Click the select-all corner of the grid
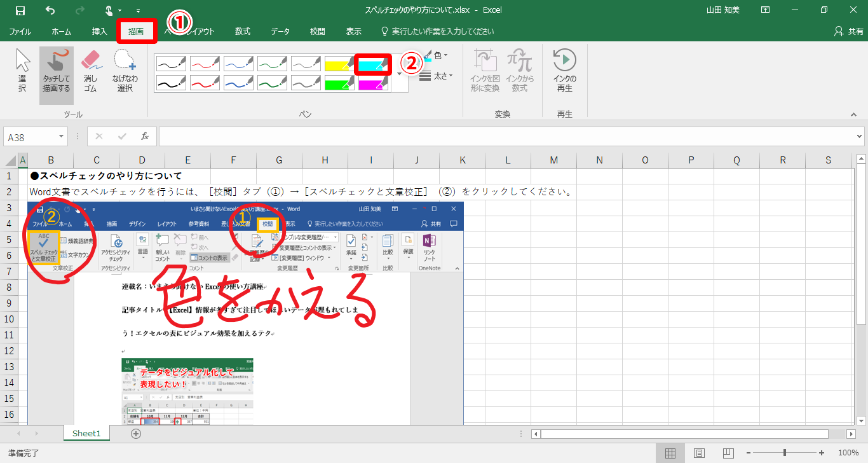Screen dimensions: 868x463 (x=10, y=160)
